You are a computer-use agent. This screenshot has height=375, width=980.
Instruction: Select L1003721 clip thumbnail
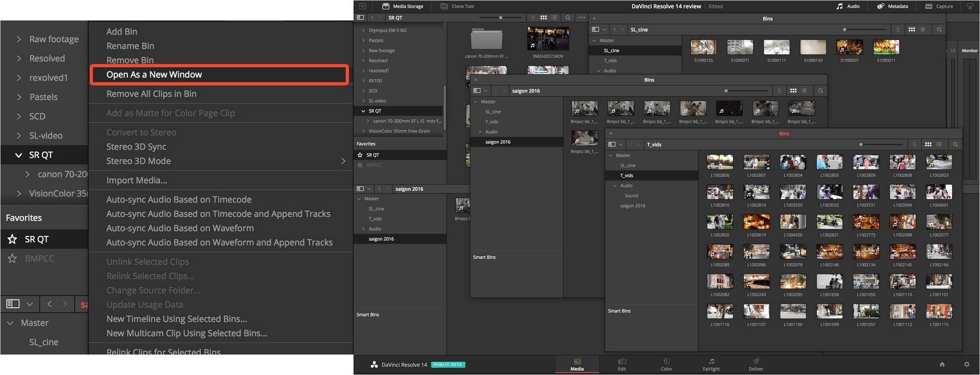click(x=866, y=192)
